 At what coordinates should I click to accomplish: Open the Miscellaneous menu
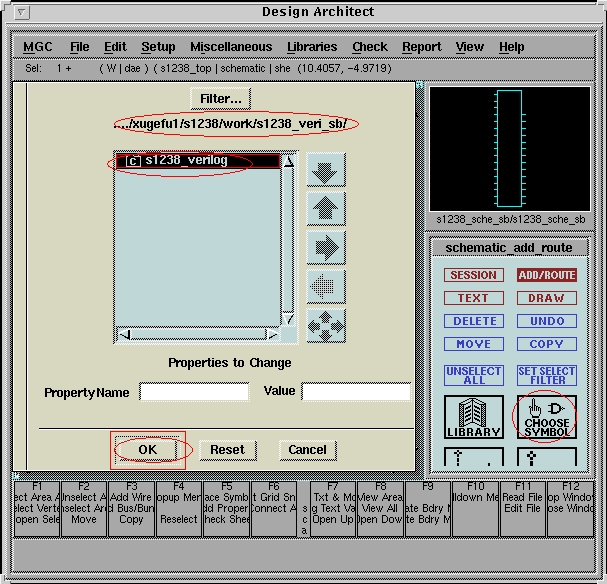[230, 47]
